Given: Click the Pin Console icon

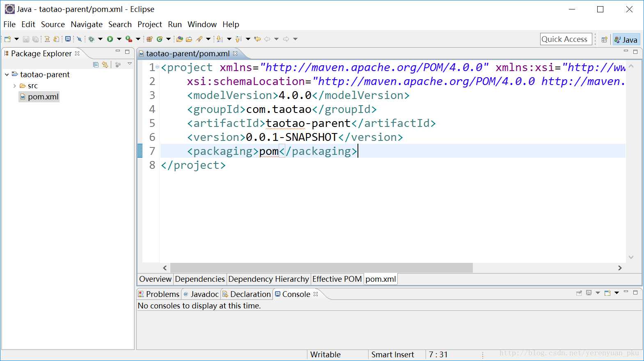Looking at the screenshot, I should pyautogui.click(x=579, y=293).
